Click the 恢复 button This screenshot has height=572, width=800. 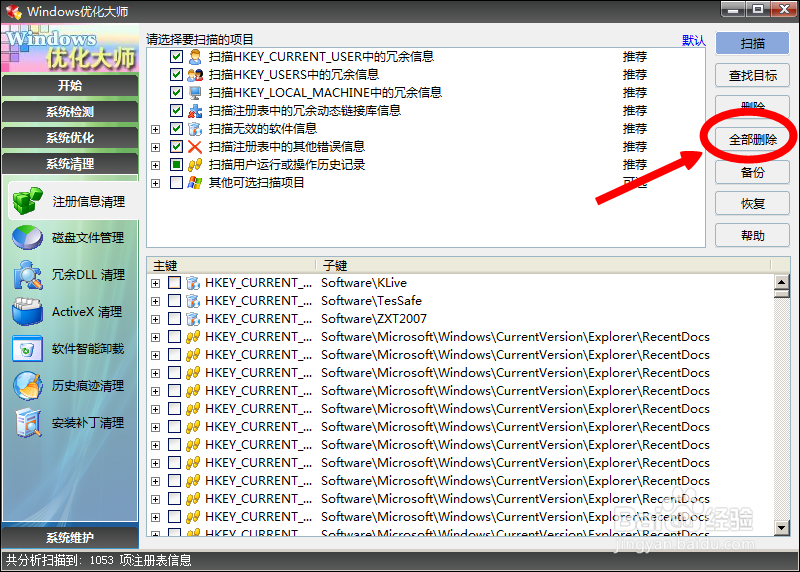[753, 204]
